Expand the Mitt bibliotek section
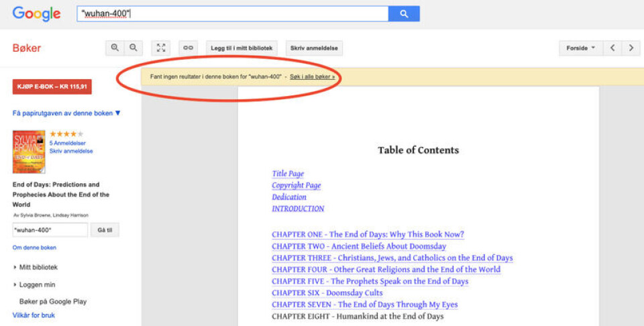The image size is (644, 326). 38,267
